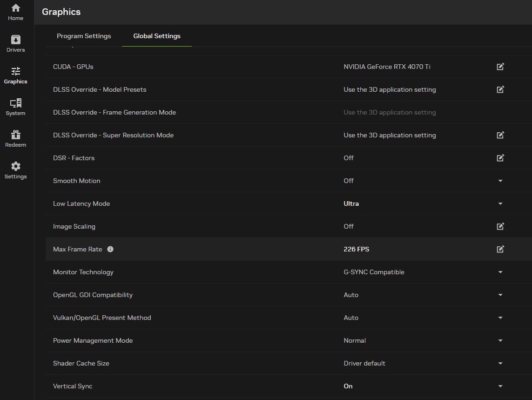Select the Shader Cache Size label
This screenshot has height=400, width=532.
(81, 363)
